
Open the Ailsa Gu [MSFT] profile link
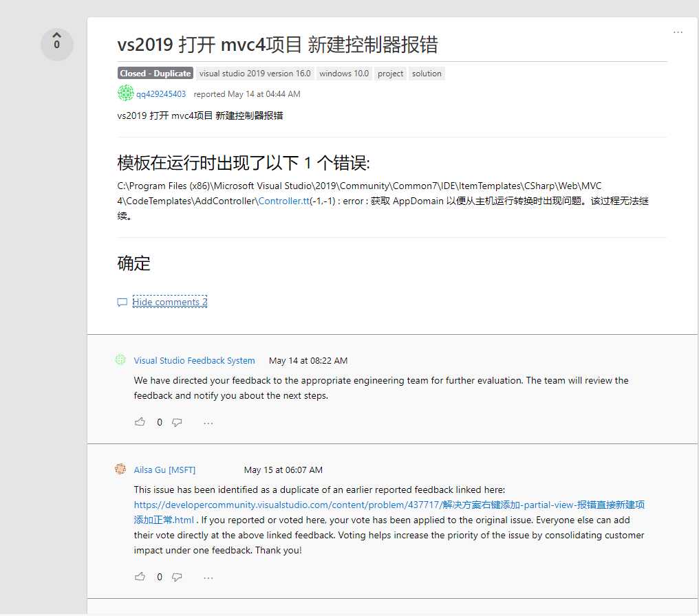tap(164, 470)
